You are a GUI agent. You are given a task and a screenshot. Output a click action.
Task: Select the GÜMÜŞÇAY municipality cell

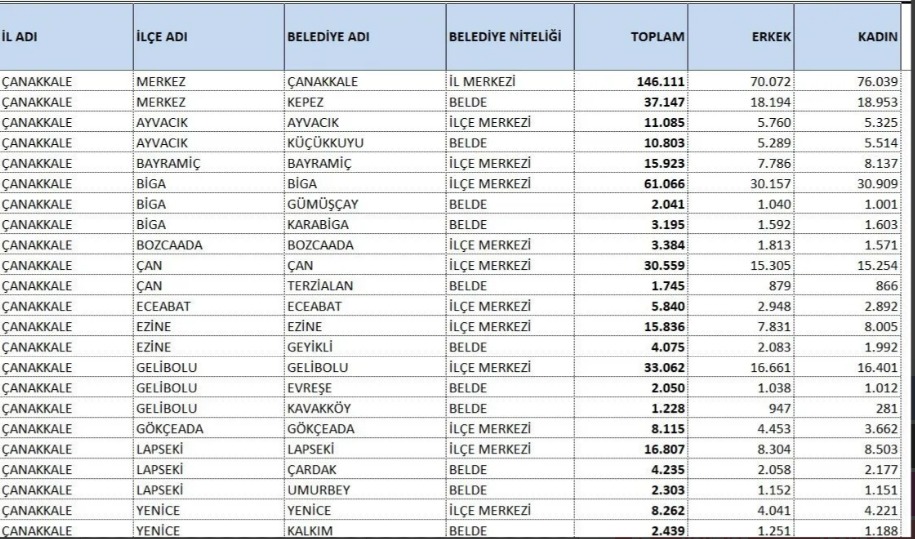pyautogui.click(x=323, y=201)
